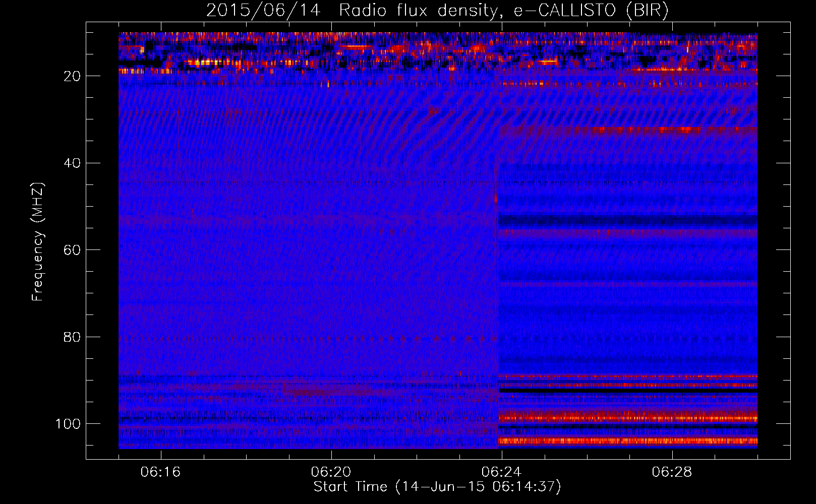Image resolution: width=816 pixels, height=504 pixels.
Task: Click the 80 MHz frequency tick label
Action: click(73, 337)
